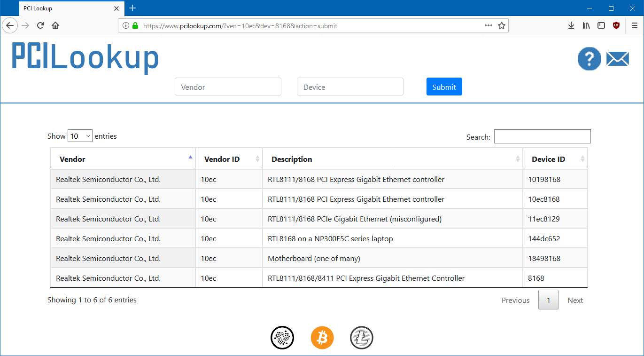Maximize the Firefox window

click(611, 8)
